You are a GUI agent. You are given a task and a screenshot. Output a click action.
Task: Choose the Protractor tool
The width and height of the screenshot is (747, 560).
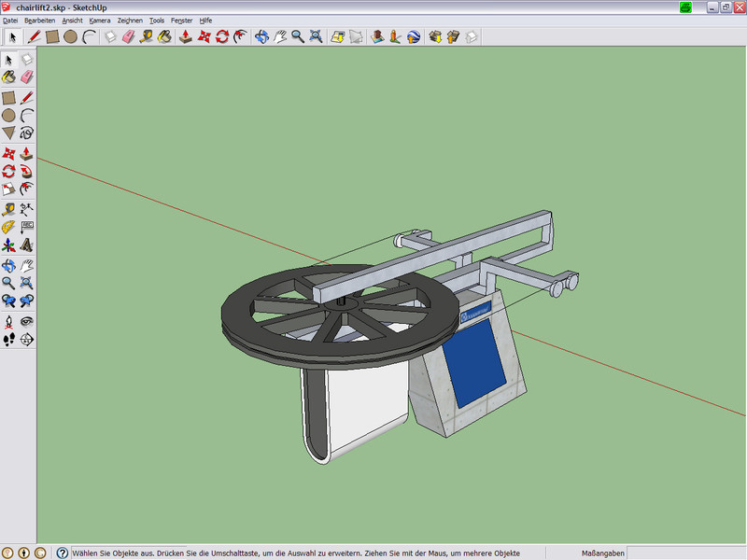(x=8, y=227)
